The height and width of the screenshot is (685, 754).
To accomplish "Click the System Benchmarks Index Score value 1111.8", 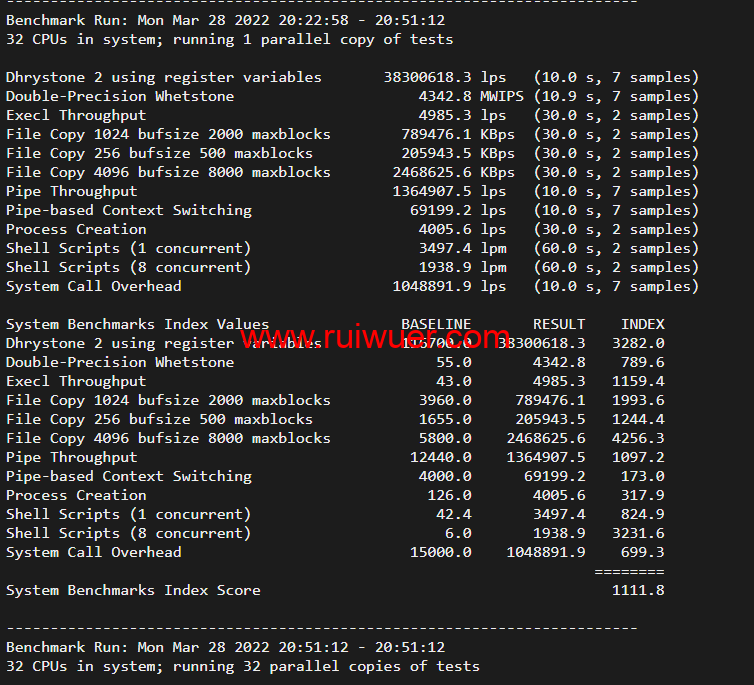I will [638, 590].
